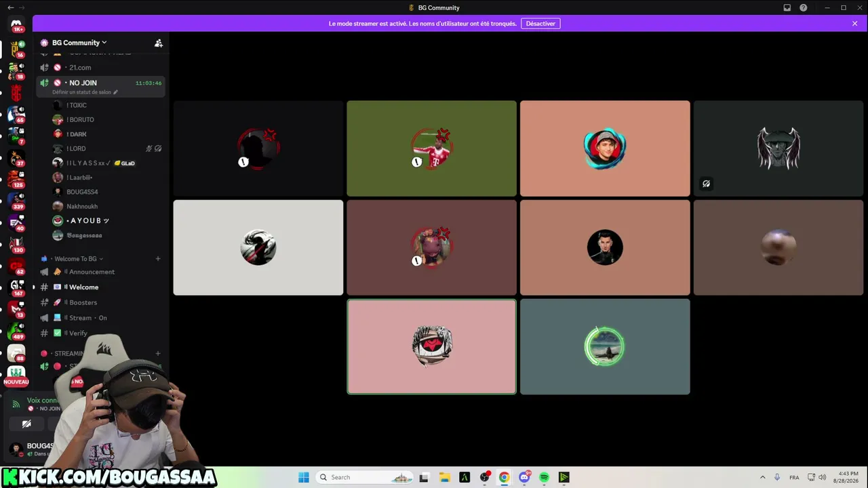Open File Explorer from the taskbar
This screenshot has height=488, width=868.
[x=445, y=477]
